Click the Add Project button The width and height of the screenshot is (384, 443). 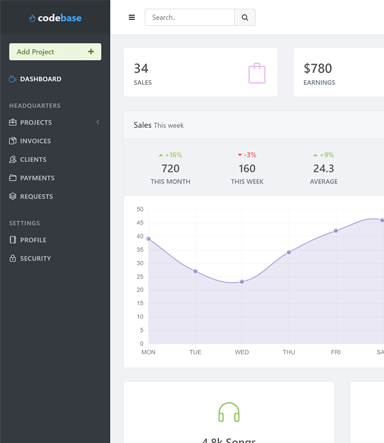tap(55, 52)
